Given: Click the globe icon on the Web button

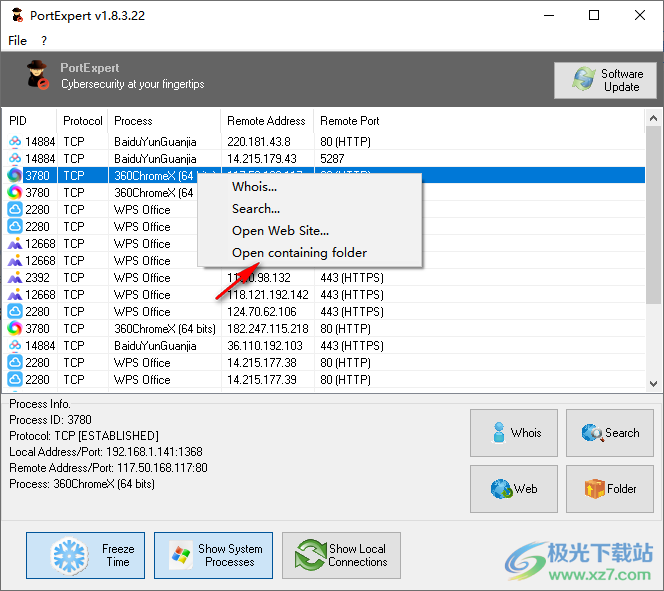Looking at the screenshot, I should pyautogui.click(x=501, y=489).
